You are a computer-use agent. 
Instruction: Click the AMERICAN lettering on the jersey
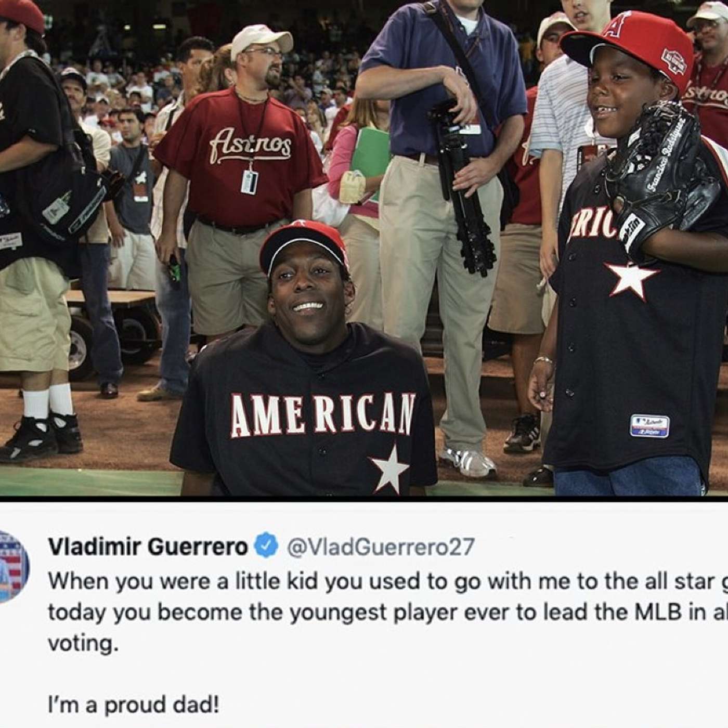coord(323,414)
